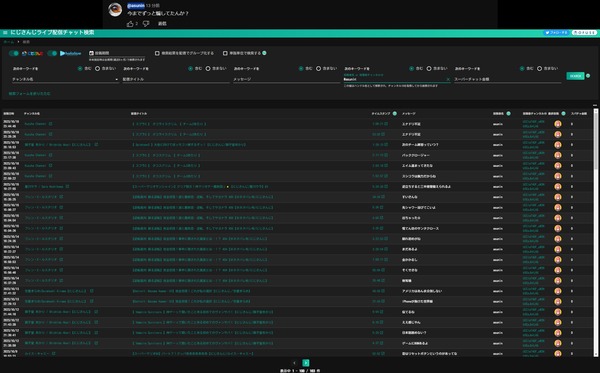Click the home breadcrumb link
Screen dimensions: 600x373
coord(8,42)
